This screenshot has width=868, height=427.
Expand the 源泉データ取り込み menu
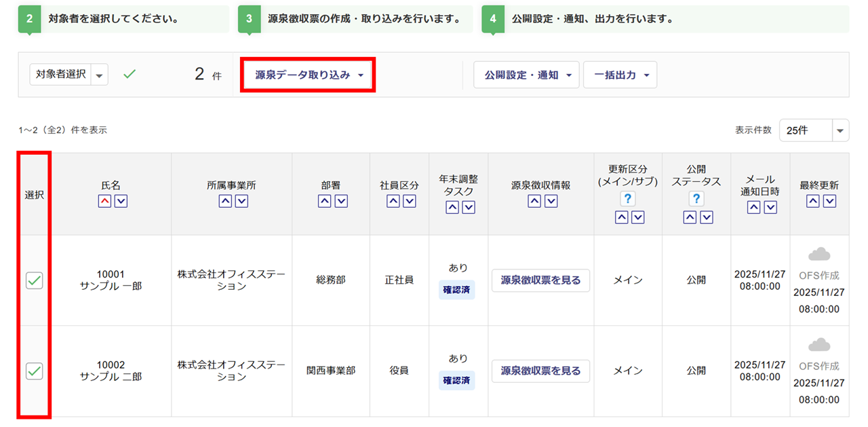[309, 75]
